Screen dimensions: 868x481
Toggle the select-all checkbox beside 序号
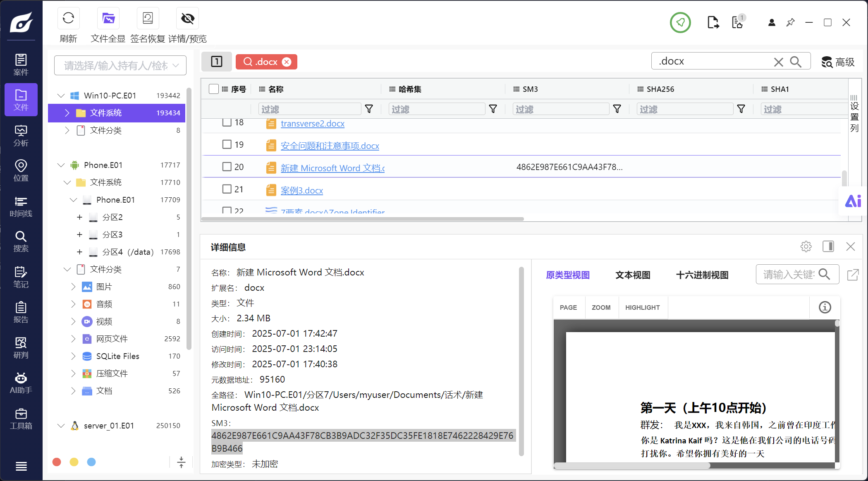[x=214, y=89]
